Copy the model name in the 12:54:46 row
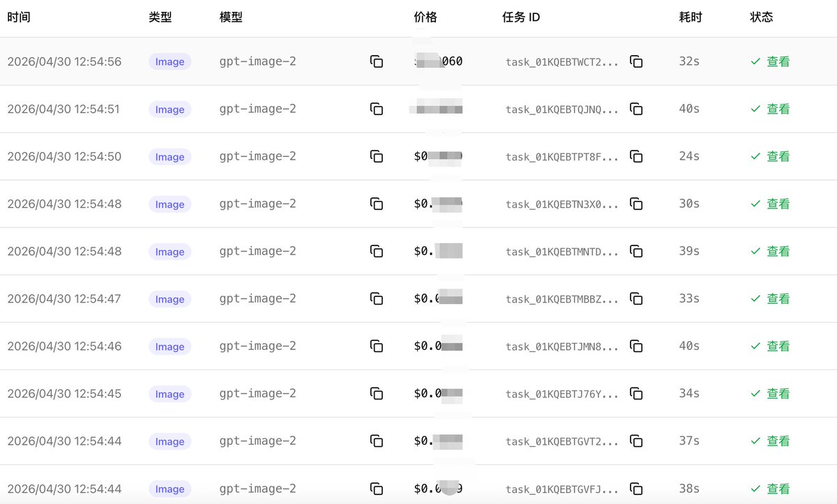The width and height of the screenshot is (837, 504). click(x=377, y=346)
